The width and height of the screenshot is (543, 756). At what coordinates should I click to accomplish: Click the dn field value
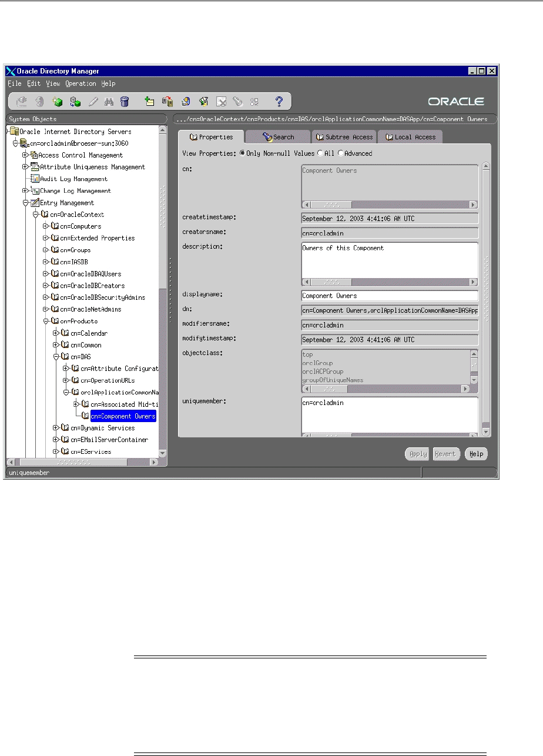389,310
